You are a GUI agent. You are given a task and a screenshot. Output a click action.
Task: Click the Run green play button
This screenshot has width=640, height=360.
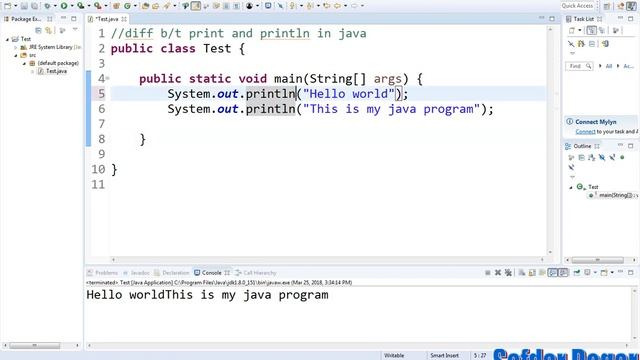click(64, 6)
